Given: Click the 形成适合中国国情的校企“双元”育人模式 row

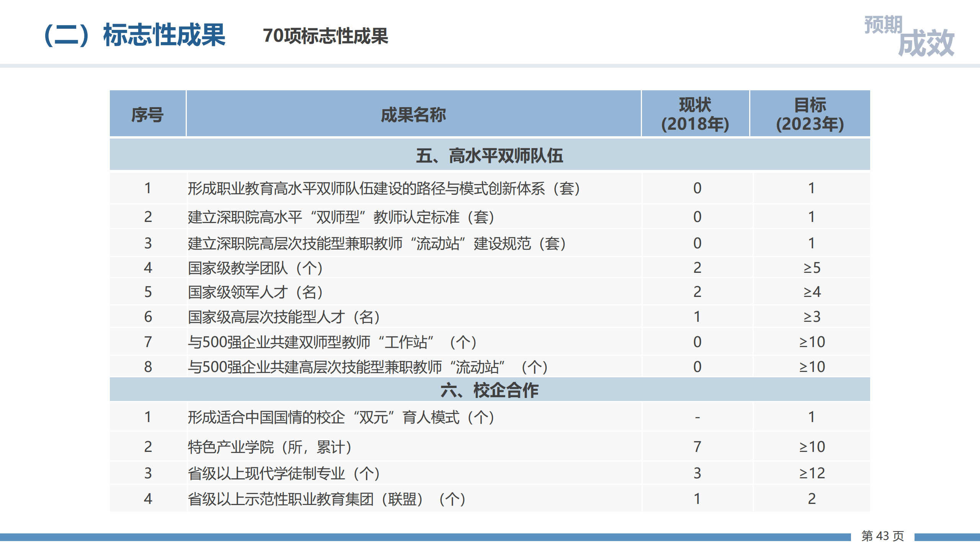Looking at the screenshot, I should pyautogui.click(x=341, y=417).
